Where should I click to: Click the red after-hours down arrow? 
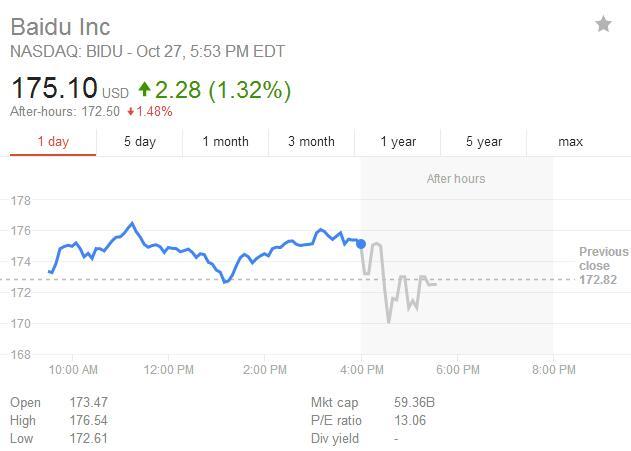(131, 111)
